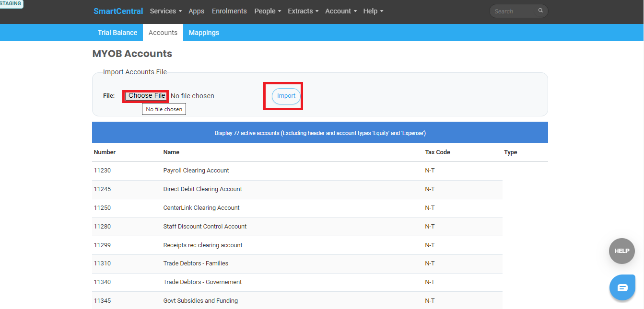
Task: Click N-T tax code for Payroll Clearing
Action: pos(430,171)
